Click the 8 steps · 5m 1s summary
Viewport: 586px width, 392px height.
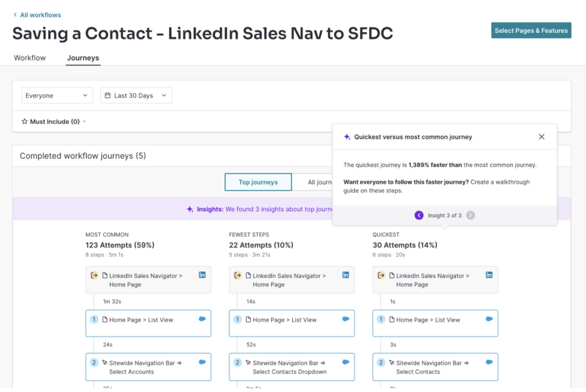(x=104, y=255)
